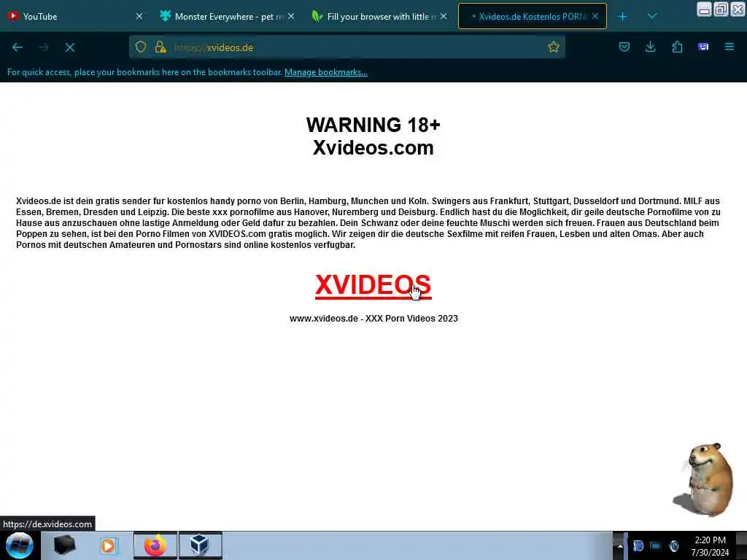Screen dimensions: 747x560
Task: Open the Windows Start orb
Action: (x=20, y=545)
